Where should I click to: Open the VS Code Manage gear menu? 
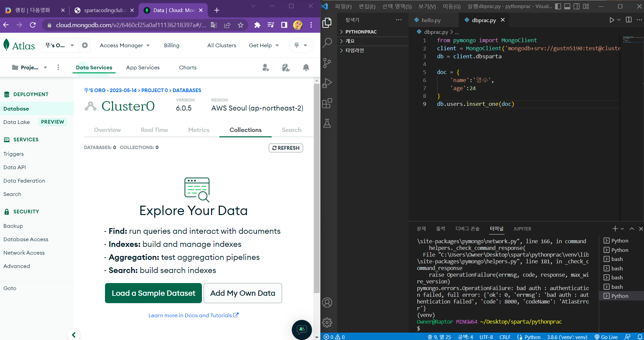tap(327, 323)
